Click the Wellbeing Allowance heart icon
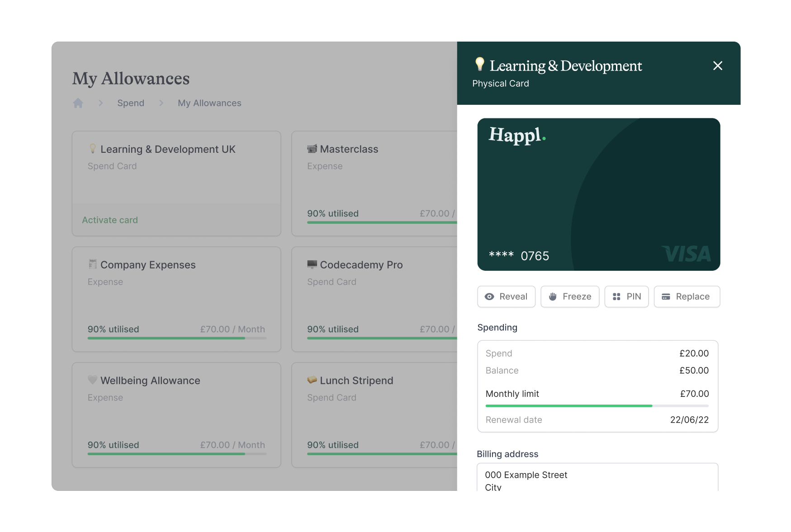Image resolution: width=791 pixels, height=532 pixels. coord(92,380)
